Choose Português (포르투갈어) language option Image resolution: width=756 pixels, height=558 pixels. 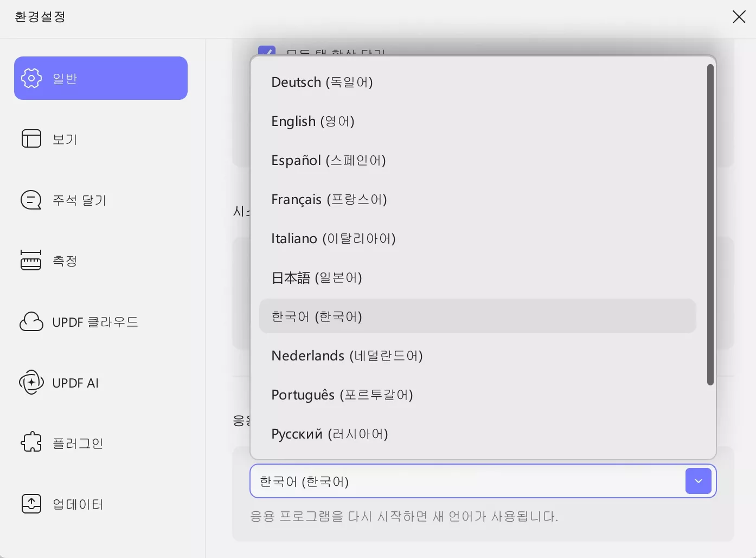(x=478, y=395)
